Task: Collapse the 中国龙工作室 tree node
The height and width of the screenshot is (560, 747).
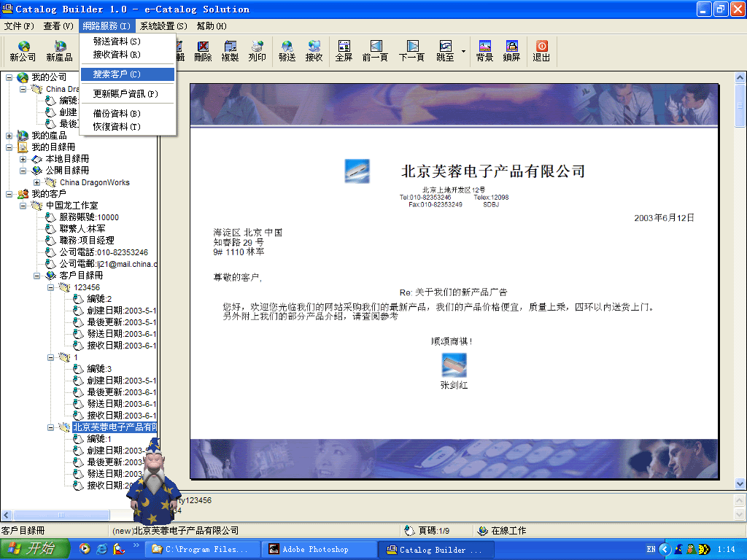Action: point(23,206)
